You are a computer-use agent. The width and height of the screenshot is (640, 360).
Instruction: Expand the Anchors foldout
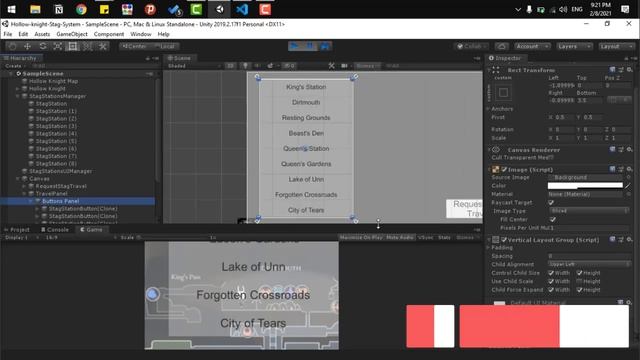click(x=488, y=109)
